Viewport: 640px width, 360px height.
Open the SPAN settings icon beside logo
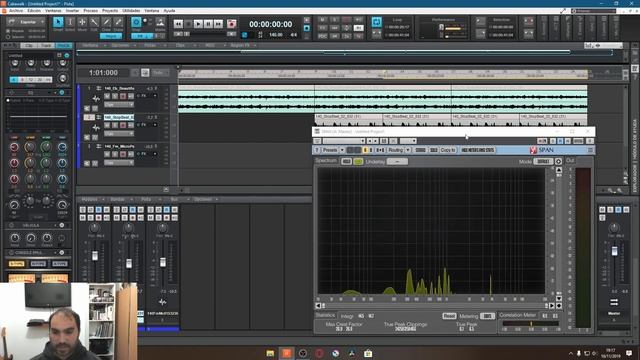click(590, 150)
